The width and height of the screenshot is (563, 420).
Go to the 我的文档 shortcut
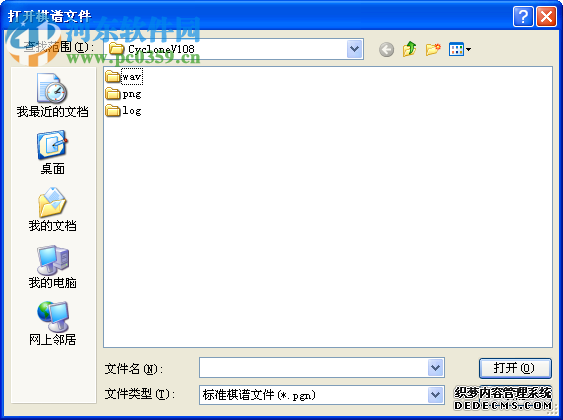coord(52,210)
